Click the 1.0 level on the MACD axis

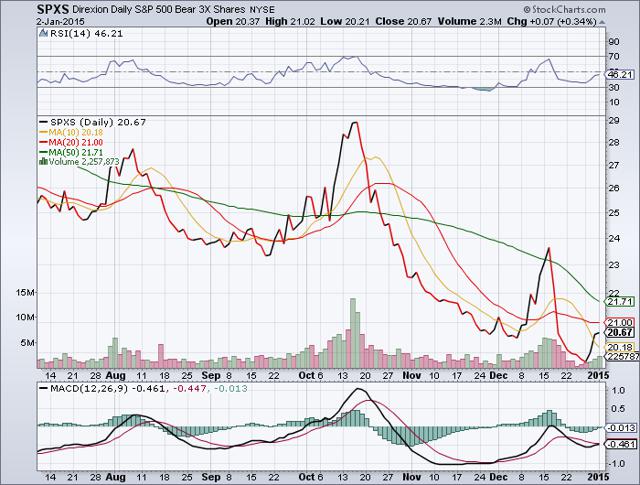(x=619, y=390)
